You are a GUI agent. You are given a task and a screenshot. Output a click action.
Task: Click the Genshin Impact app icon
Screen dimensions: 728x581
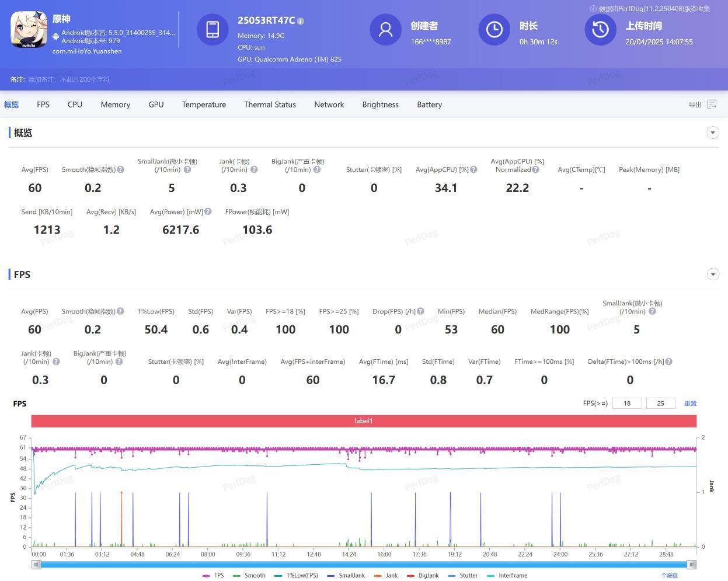pyautogui.click(x=29, y=30)
